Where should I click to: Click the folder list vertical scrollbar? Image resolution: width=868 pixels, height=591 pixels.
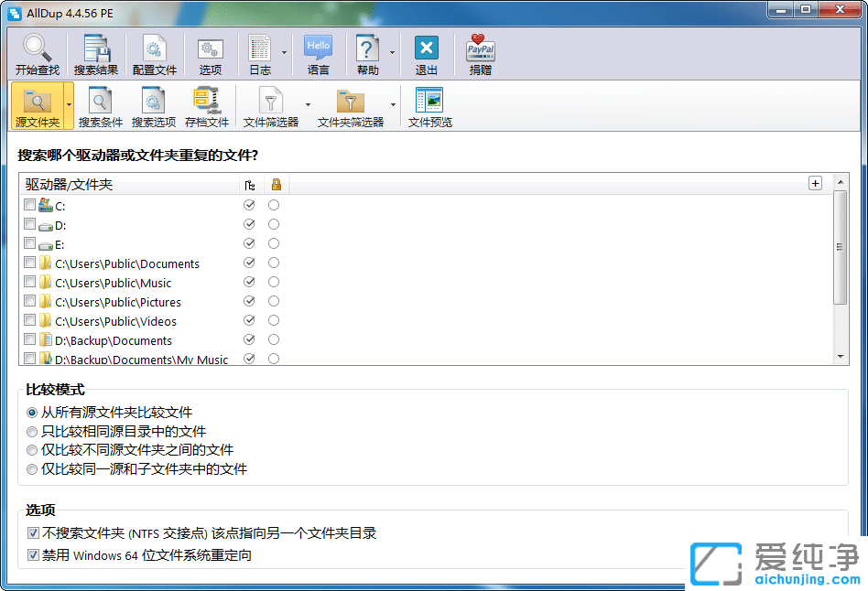[841, 248]
